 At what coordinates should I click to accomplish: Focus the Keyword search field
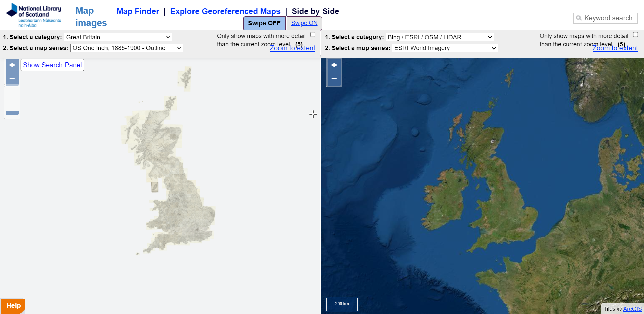pos(605,18)
